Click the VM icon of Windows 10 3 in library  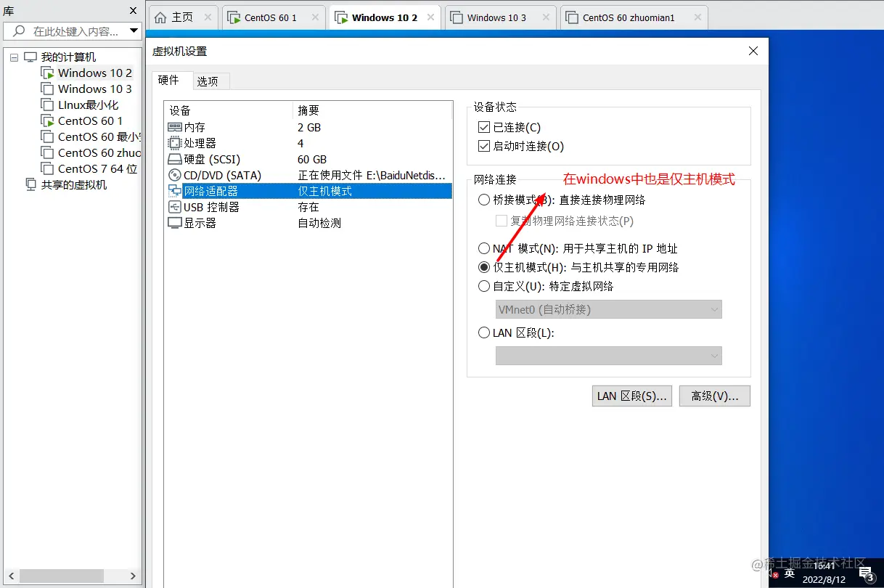coord(47,89)
